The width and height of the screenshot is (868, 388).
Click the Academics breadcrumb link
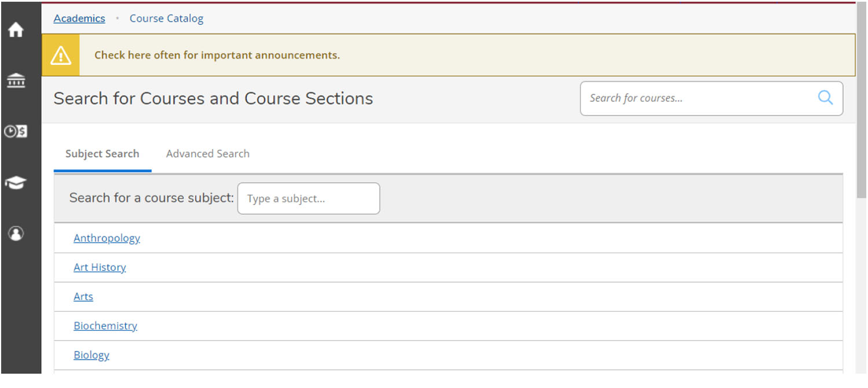coord(79,19)
